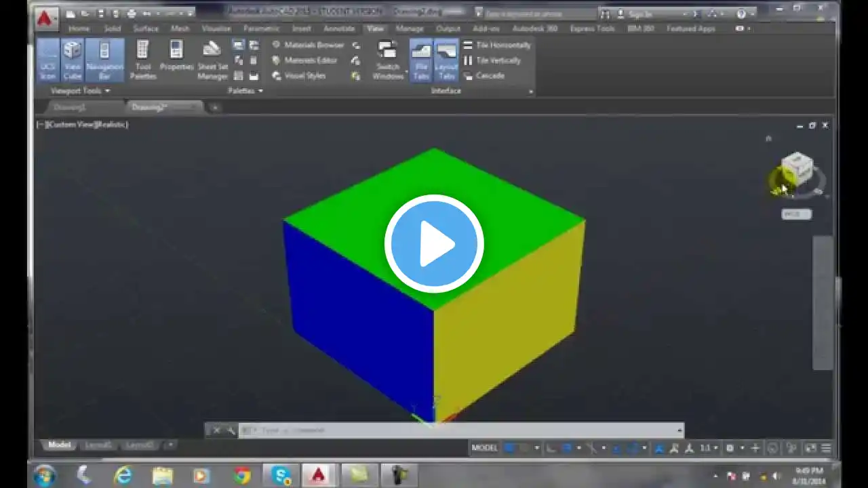Open the Materials Editor
Image resolution: width=868 pixels, height=488 pixels.
[304, 60]
